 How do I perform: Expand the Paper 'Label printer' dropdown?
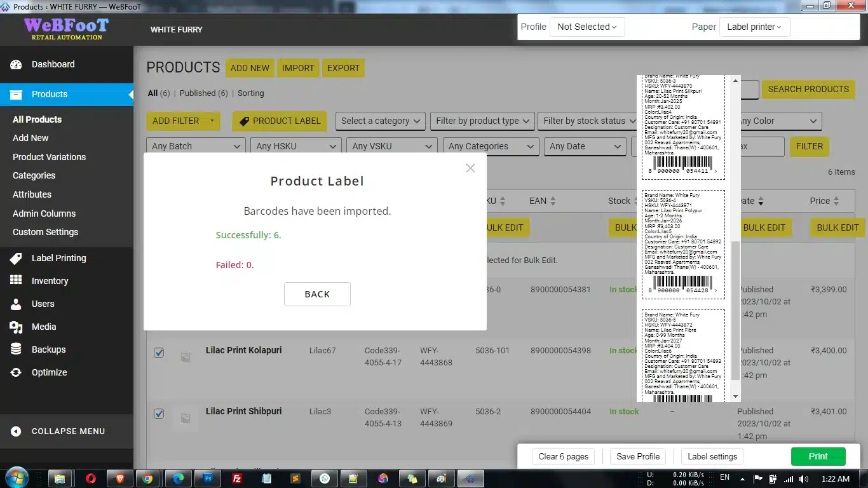click(754, 27)
